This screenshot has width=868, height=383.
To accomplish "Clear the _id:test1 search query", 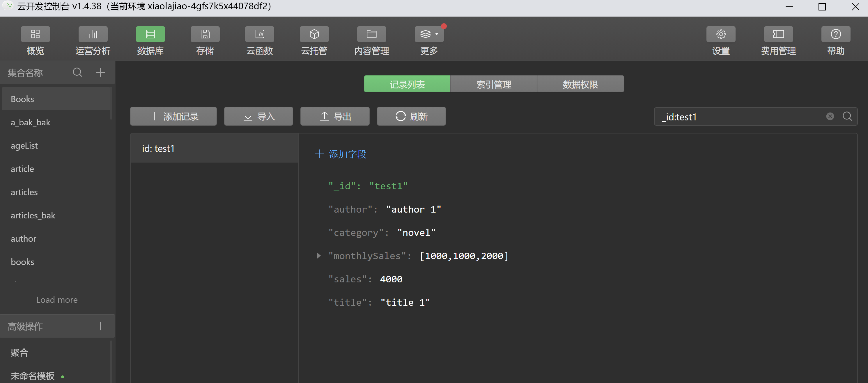I will [830, 116].
